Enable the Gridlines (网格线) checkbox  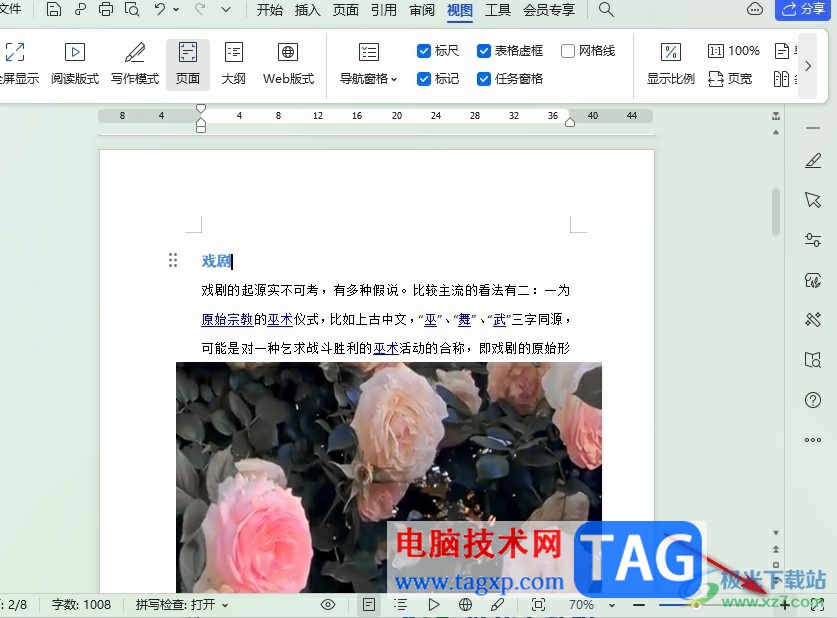567,51
